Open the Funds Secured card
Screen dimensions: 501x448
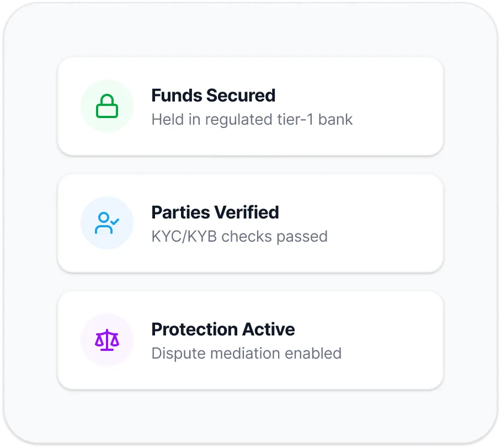click(x=250, y=106)
